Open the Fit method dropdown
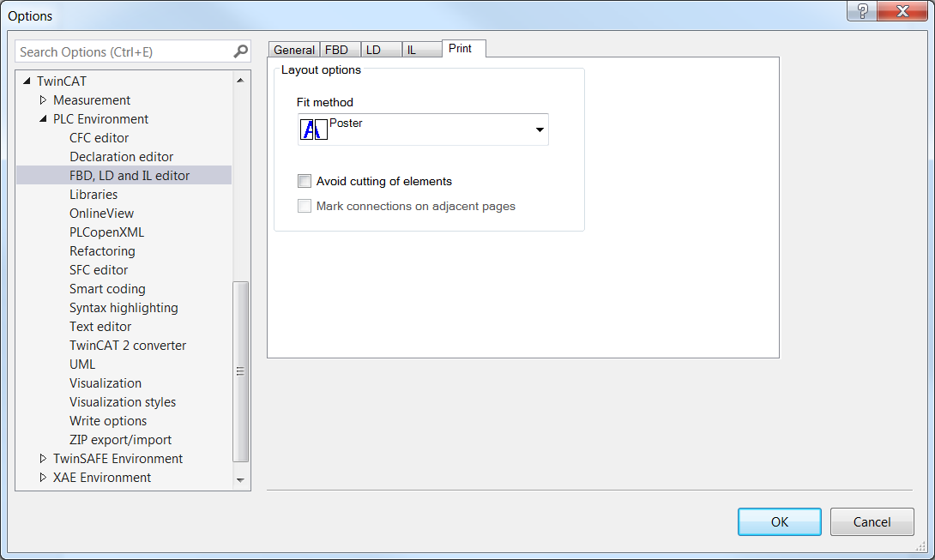Viewport: 935px width, 560px height. (x=423, y=129)
